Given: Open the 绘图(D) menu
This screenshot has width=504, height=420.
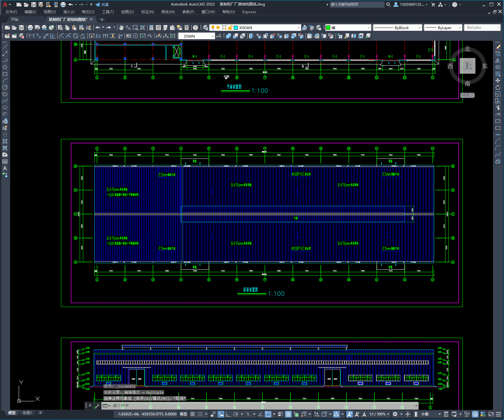Looking at the screenshot, I should tap(127, 12).
